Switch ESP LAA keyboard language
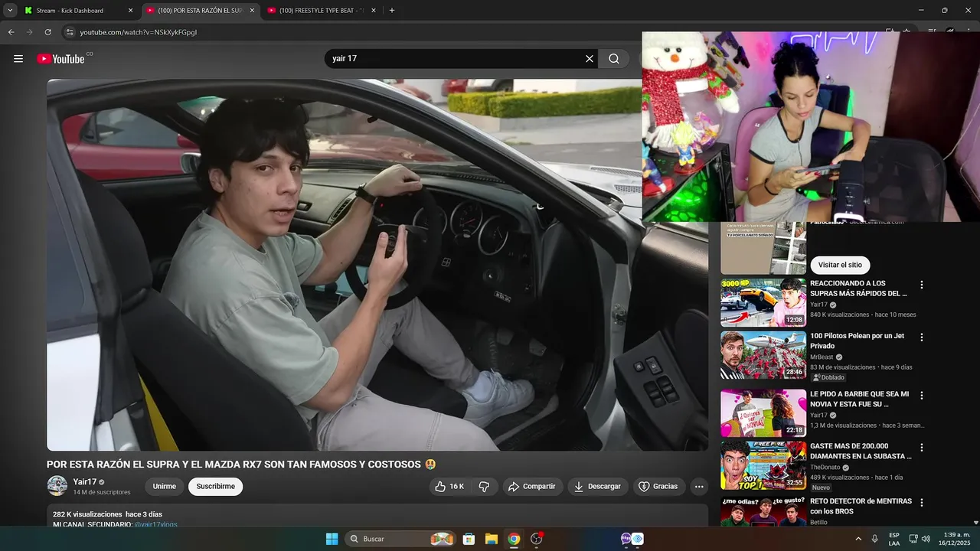Viewport: 980px width, 551px height. point(894,539)
